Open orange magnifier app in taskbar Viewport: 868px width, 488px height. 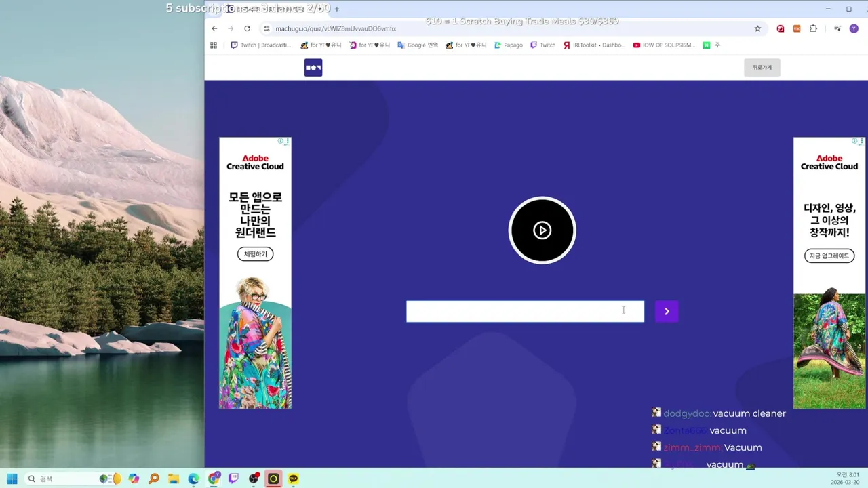[154, 479]
